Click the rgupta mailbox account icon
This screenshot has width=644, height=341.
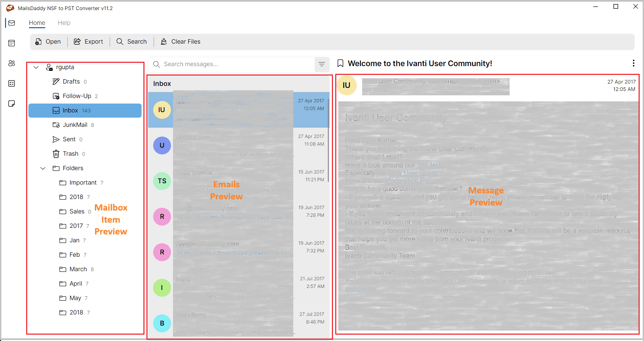49,67
